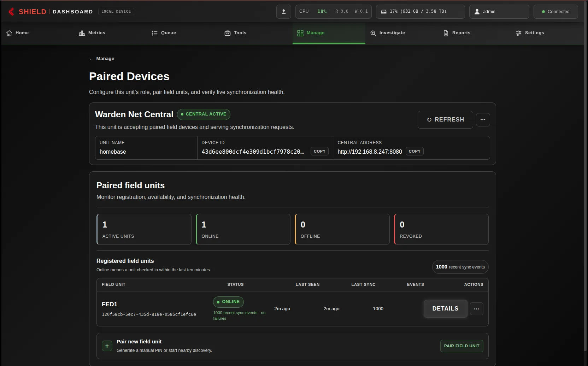Switch to the Metrics tab
The image size is (588, 366).
point(111,33)
